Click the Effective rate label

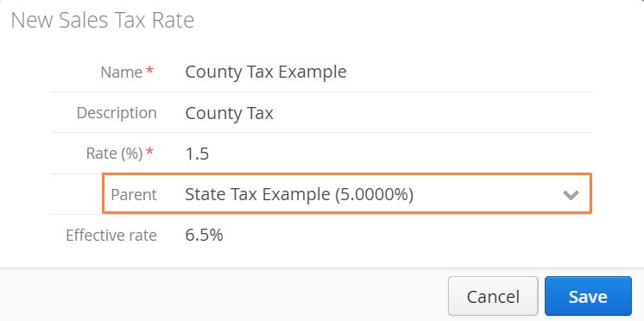111,236
